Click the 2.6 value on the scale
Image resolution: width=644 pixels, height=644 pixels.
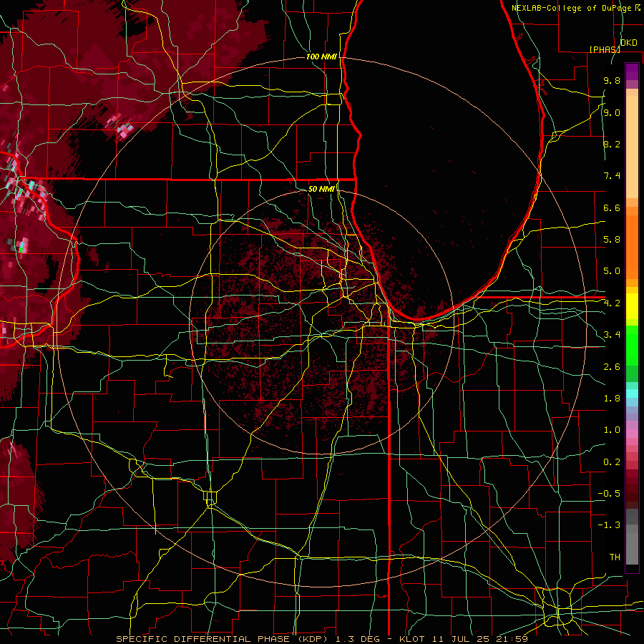612,367
